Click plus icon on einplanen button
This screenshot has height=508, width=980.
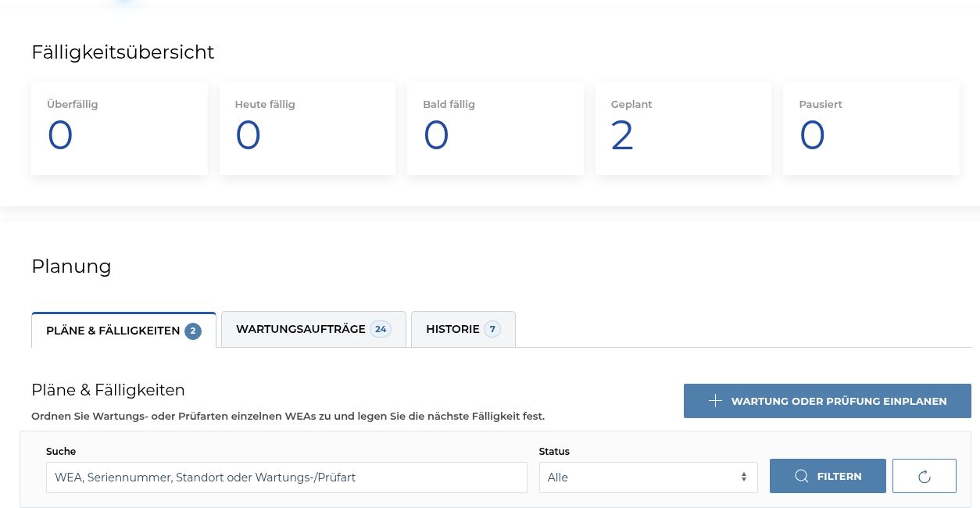pyautogui.click(x=715, y=401)
